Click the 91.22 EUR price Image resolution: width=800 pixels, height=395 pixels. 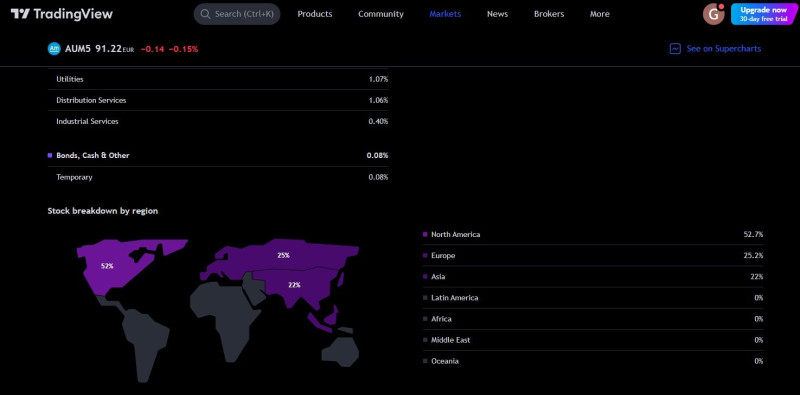click(115, 49)
